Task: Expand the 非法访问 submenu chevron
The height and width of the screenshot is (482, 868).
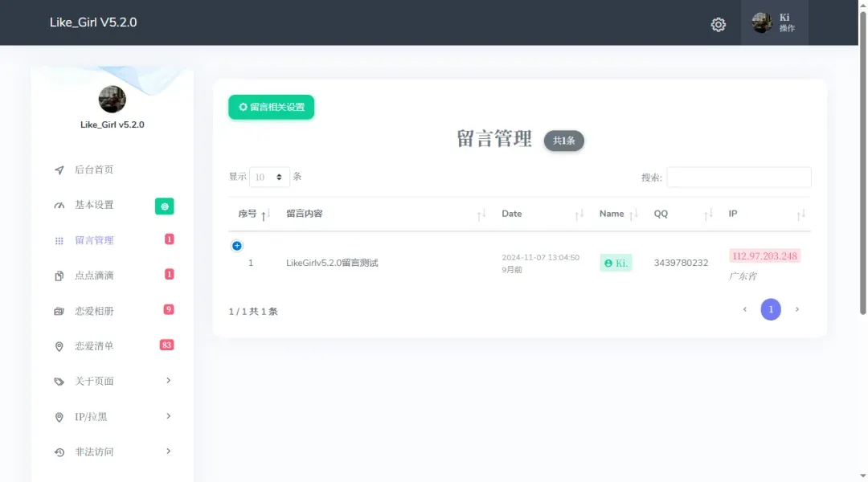Action: point(168,451)
